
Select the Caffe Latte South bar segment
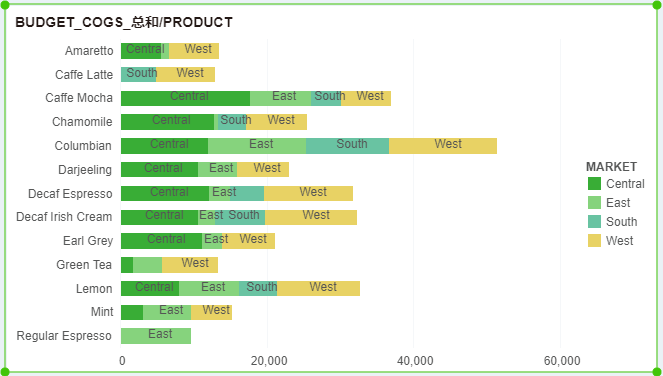click(138, 74)
